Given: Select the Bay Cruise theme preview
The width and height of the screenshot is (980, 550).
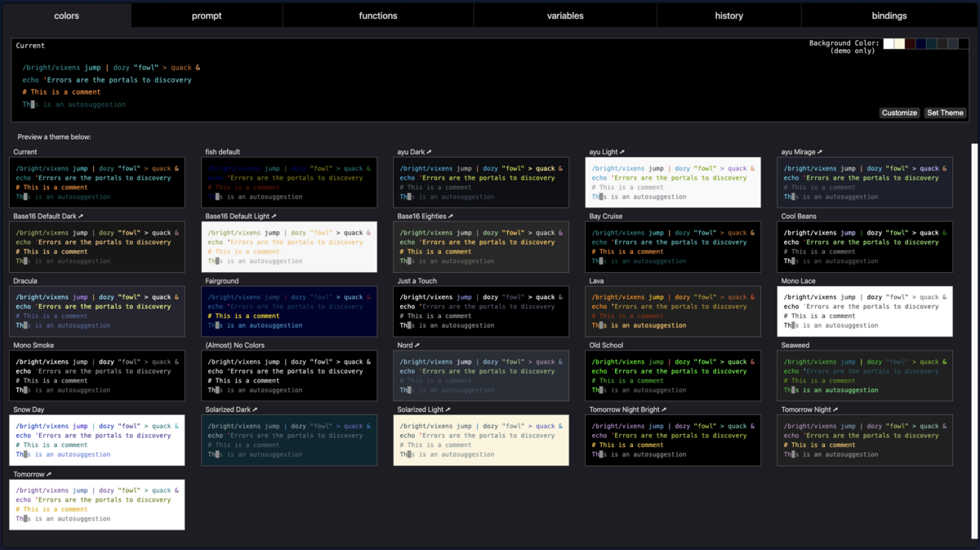Looking at the screenshot, I should click(673, 247).
